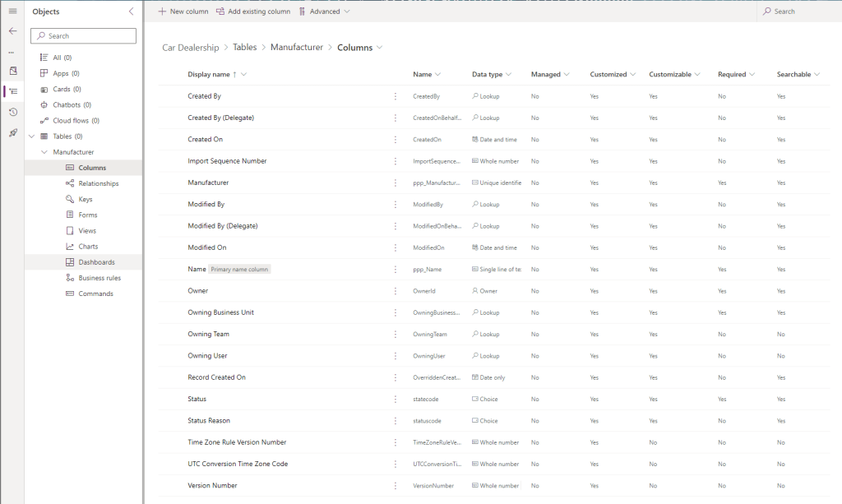The height and width of the screenshot is (504, 842).
Task: Open the Advanced dropdown menu
Action: coord(325,12)
